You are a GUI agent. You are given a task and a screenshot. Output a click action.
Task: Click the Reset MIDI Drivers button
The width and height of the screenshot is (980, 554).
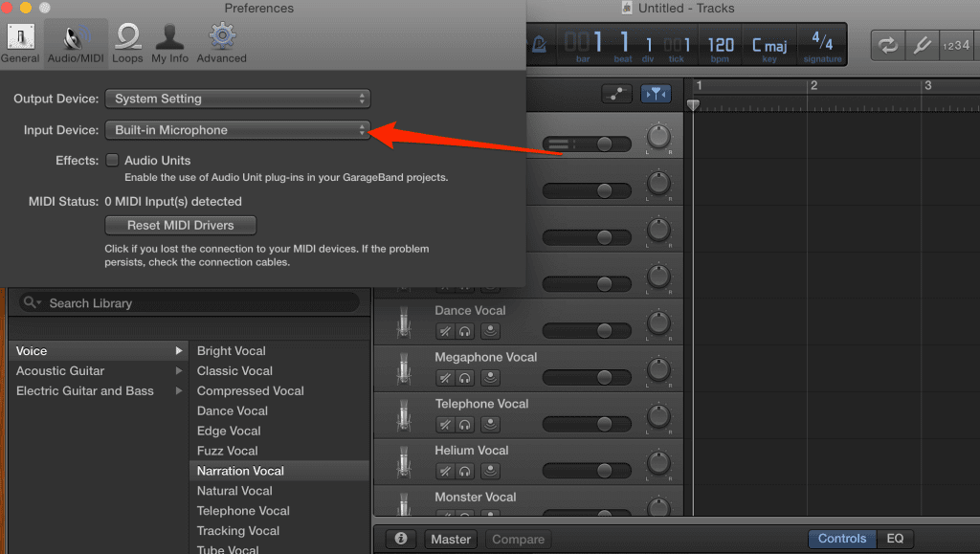(x=181, y=225)
